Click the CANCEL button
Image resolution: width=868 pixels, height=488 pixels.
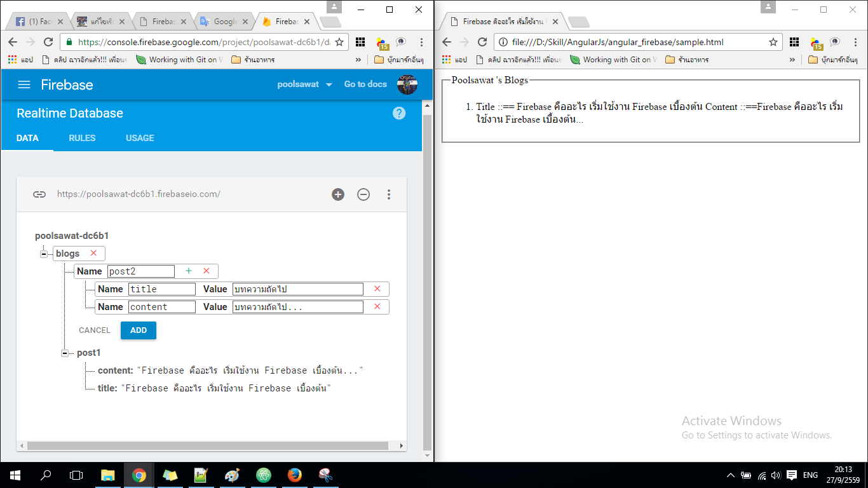(x=95, y=330)
